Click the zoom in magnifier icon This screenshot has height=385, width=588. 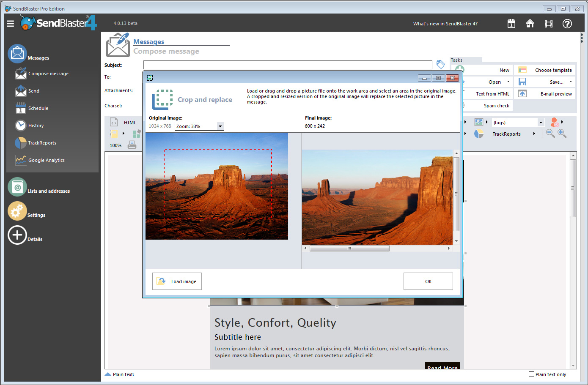(x=562, y=134)
